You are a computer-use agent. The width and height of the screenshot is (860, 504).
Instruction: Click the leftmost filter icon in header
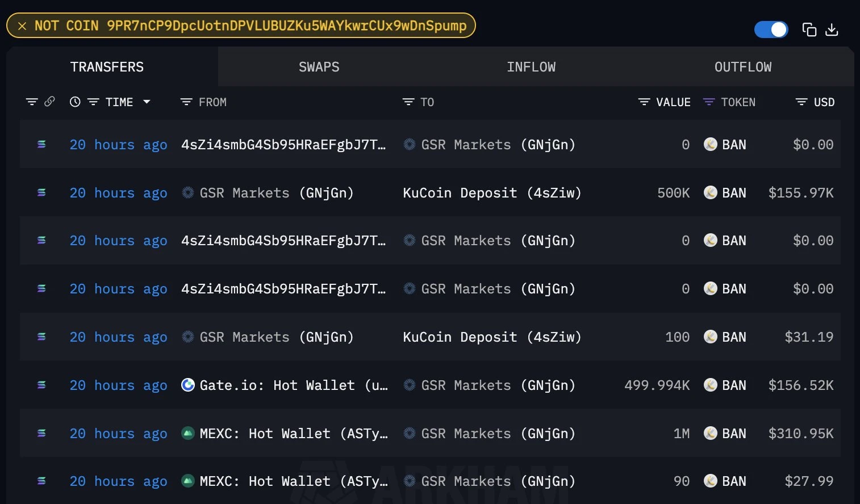click(32, 102)
